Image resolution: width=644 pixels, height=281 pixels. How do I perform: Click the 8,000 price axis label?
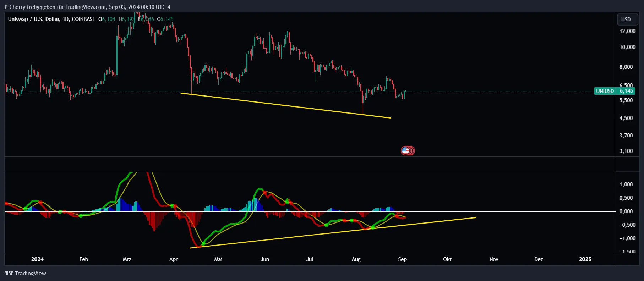click(626, 67)
